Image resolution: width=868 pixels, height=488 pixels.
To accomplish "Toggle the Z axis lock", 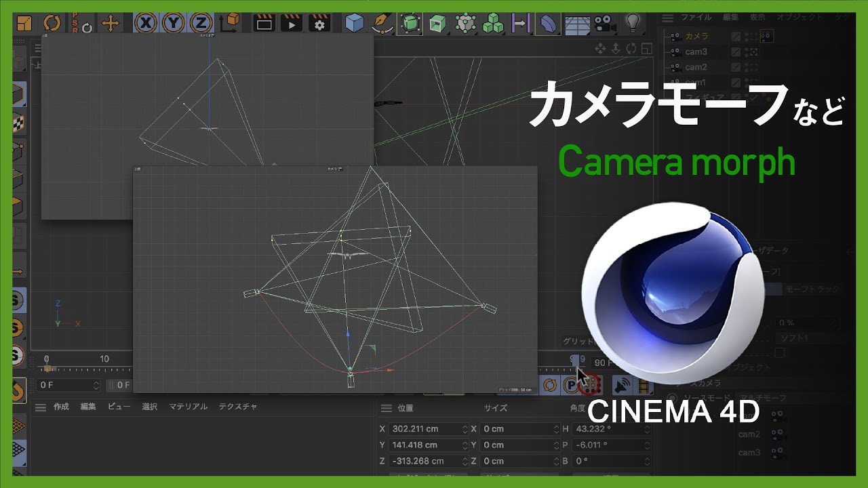I will [x=201, y=23].
